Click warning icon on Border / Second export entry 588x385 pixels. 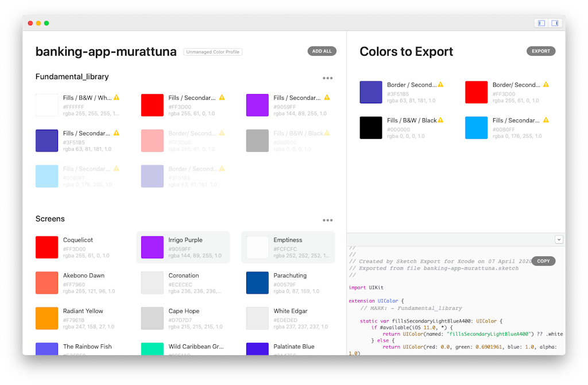[440, 84]
